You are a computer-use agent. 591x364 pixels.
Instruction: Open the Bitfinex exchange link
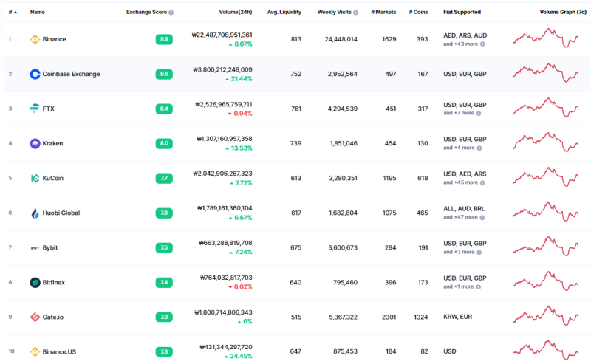tap(53, 282)
